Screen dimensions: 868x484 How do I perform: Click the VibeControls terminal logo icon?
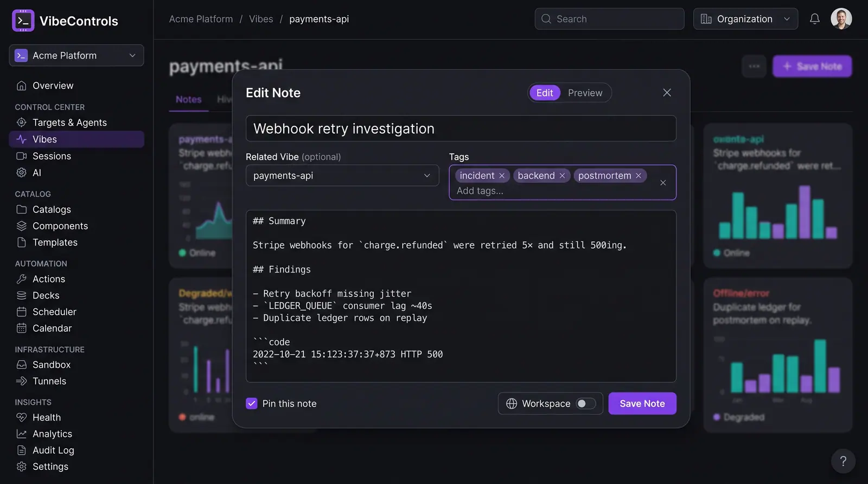pyautogui.click(x=23, y=21)
